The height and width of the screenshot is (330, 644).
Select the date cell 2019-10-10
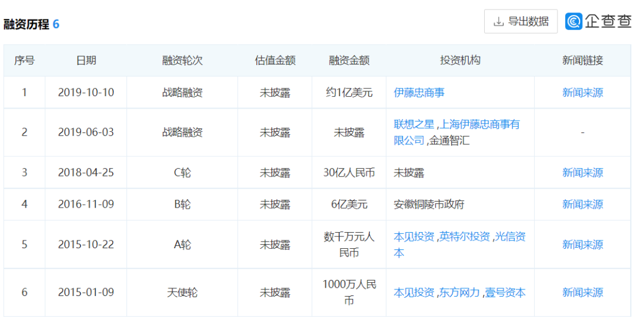click(x=86, y=92)
